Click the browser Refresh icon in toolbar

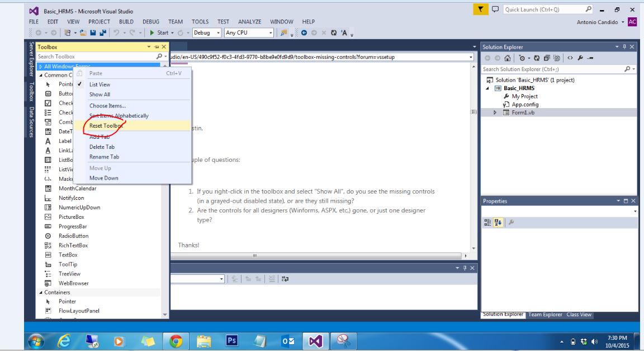pos(334,32)
